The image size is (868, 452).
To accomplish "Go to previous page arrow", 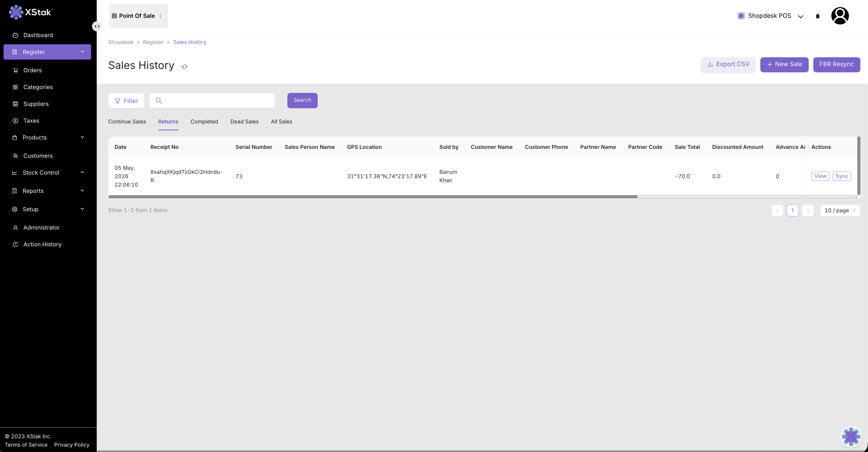I will (777, 210).
